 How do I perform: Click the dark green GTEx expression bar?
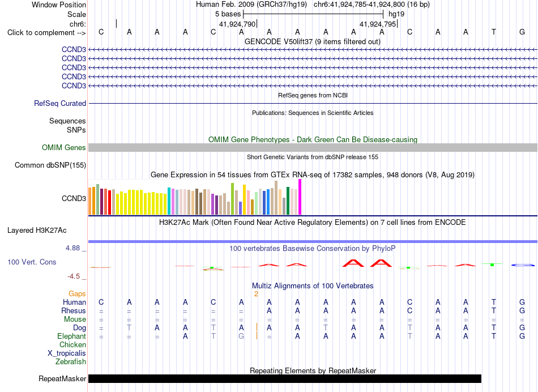click(288, 201)
